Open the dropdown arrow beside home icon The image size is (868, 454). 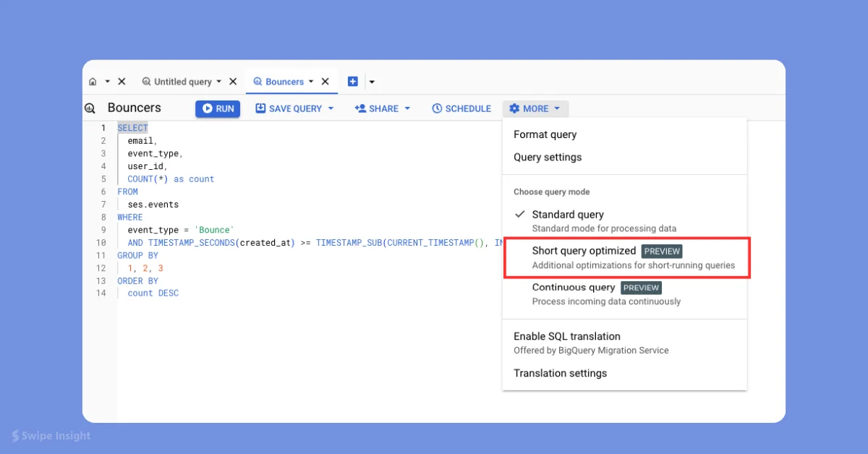click(107, 82)
